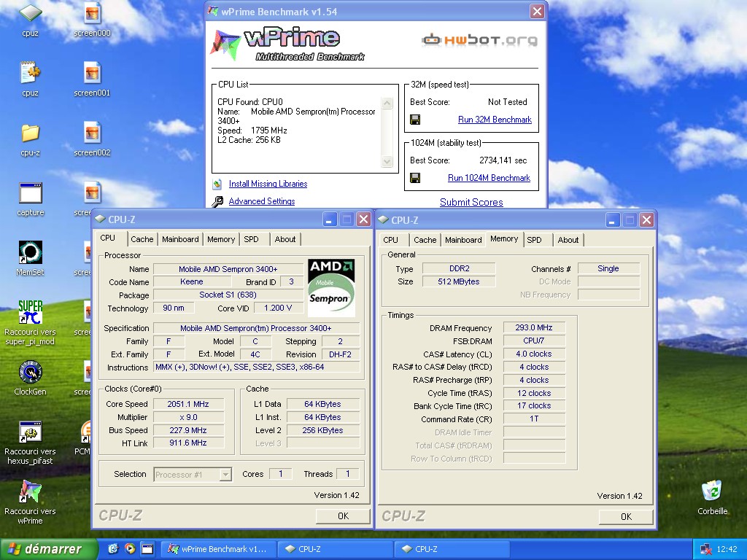Viewport: 747px width, 560px height.
Task: Open super_pi_mod shortcut icon
Action: tap(30, 312)
